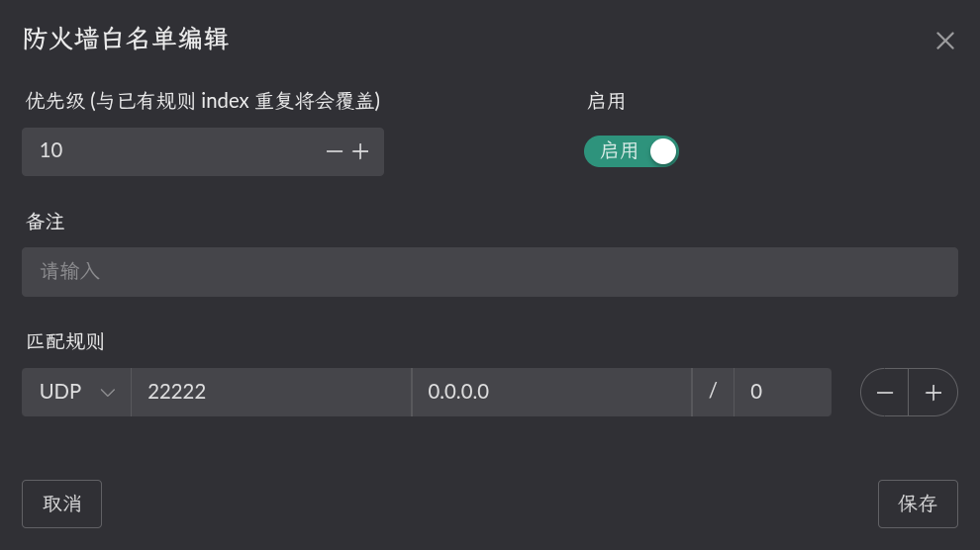Click the chevron arrow beside UDP
The height and width of the screenshot is (550, 980).
click(x=108, y=393)
